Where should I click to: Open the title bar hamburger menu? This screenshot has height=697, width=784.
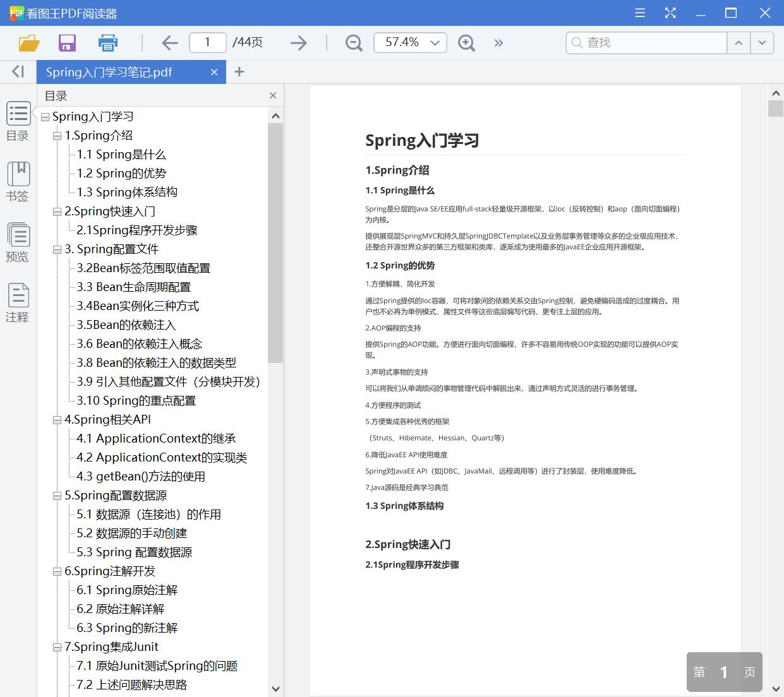(640, 13)
